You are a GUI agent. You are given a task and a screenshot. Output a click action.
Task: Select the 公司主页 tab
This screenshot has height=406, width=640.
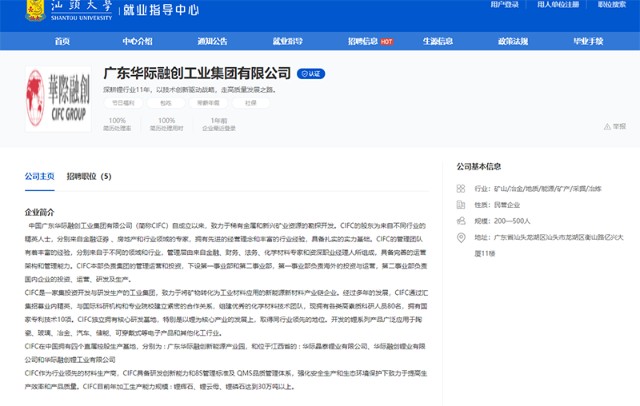[40, 176]
